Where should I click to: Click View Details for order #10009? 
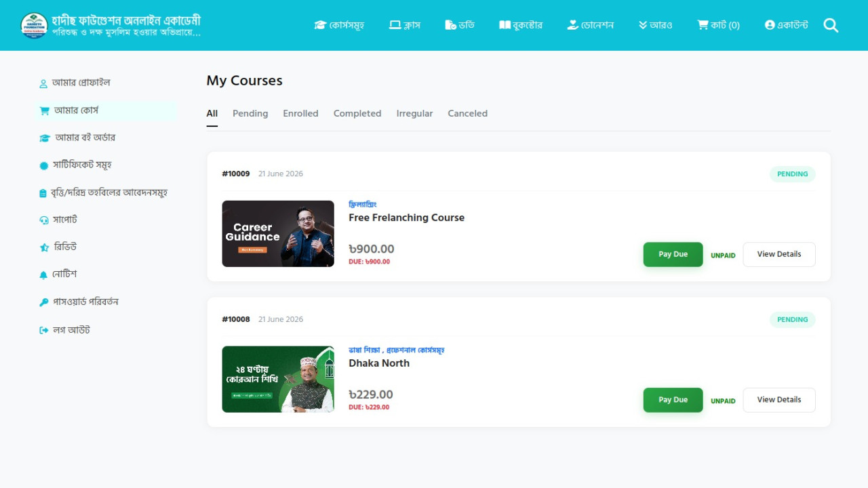(x=779, y=254)
